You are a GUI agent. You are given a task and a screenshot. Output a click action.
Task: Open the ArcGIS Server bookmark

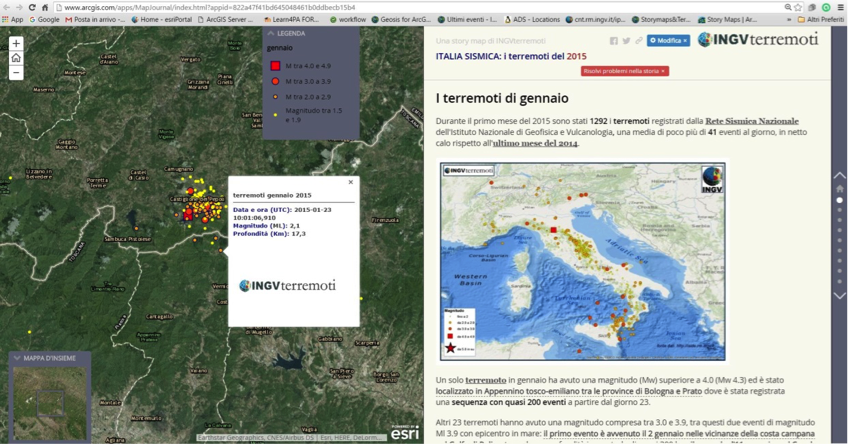pos(226,19)
